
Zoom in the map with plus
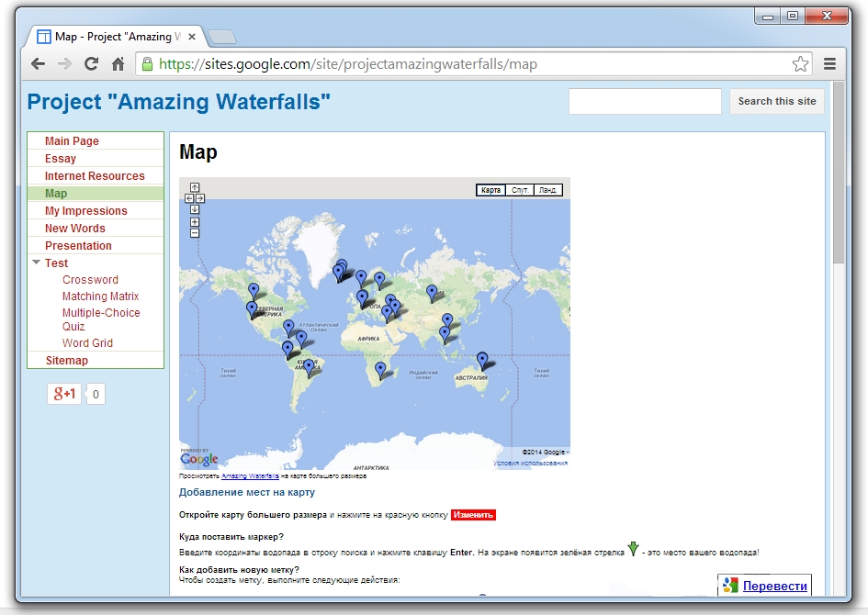click(195, 222)
